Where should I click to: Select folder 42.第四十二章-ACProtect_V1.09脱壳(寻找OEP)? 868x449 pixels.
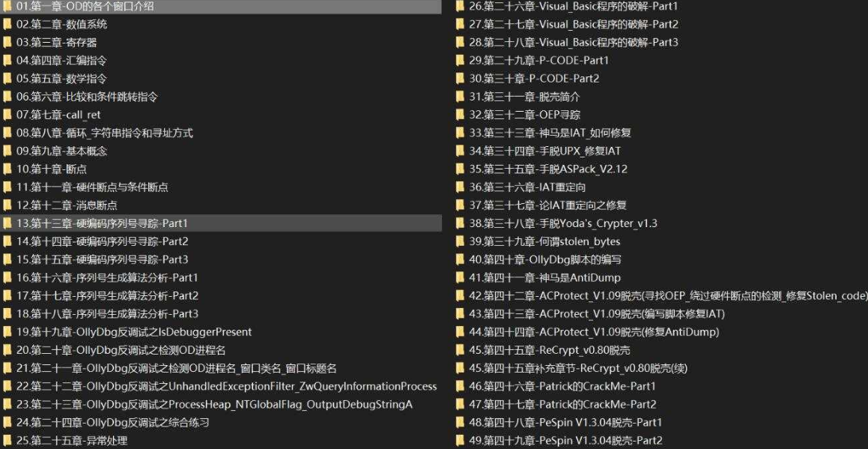coord(668,296)
